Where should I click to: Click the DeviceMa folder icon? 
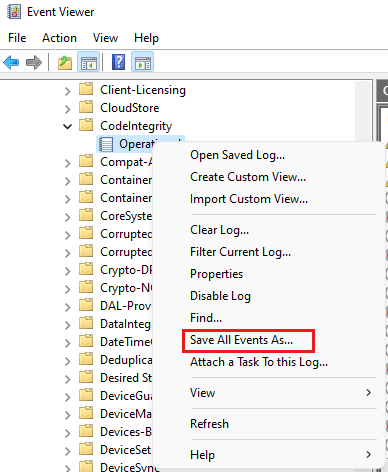pyautogui.click(x=86, y=413)
